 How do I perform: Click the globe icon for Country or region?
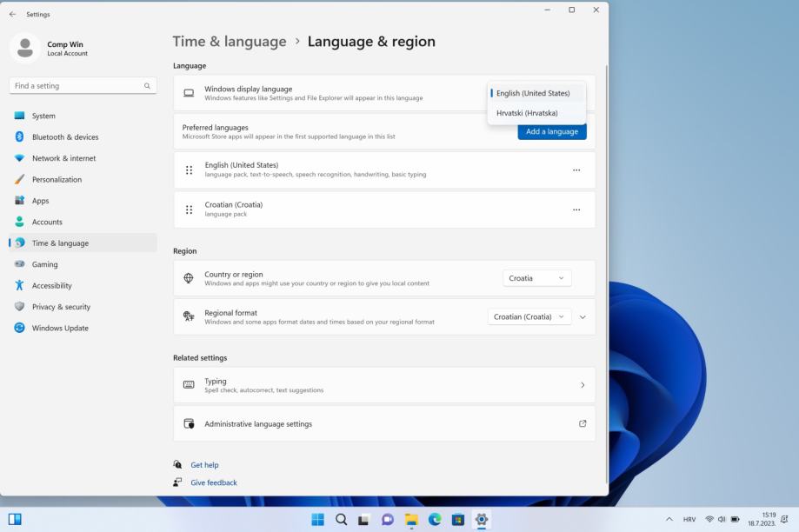click(189, 277)
